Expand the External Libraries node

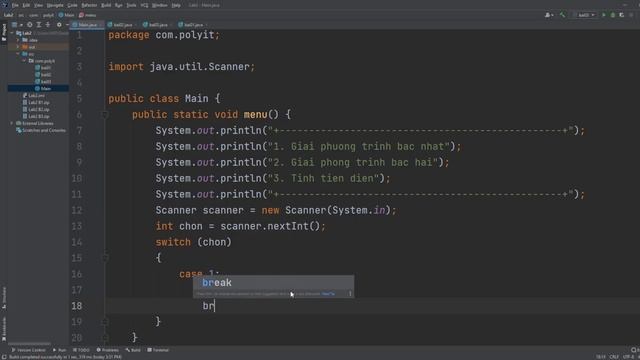[12, 123]
